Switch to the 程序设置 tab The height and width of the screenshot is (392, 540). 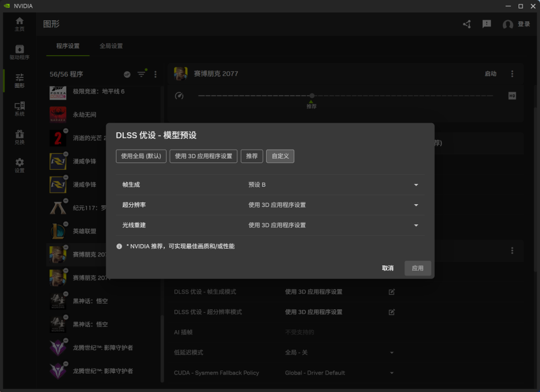coord(68,46)
